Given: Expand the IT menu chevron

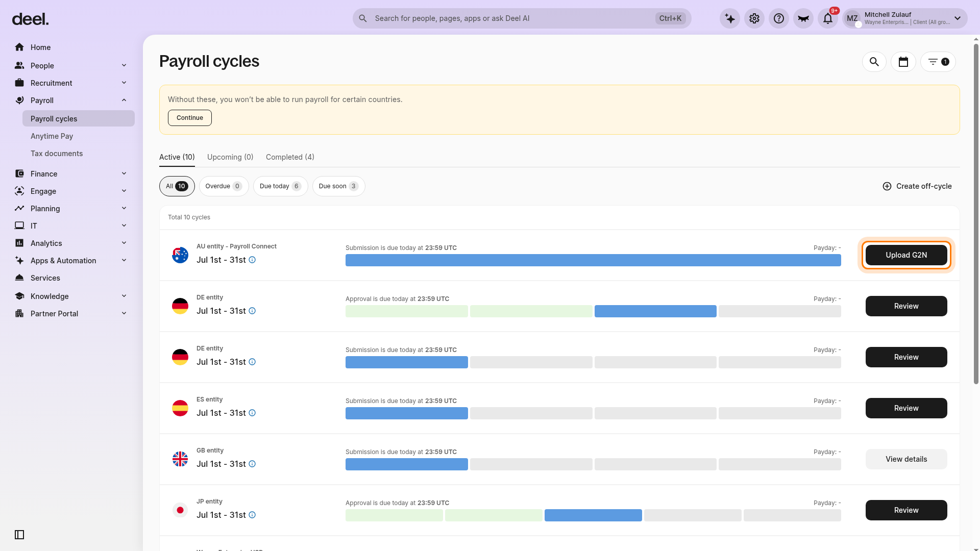Looking at the screenshot, I should (124, 226).
